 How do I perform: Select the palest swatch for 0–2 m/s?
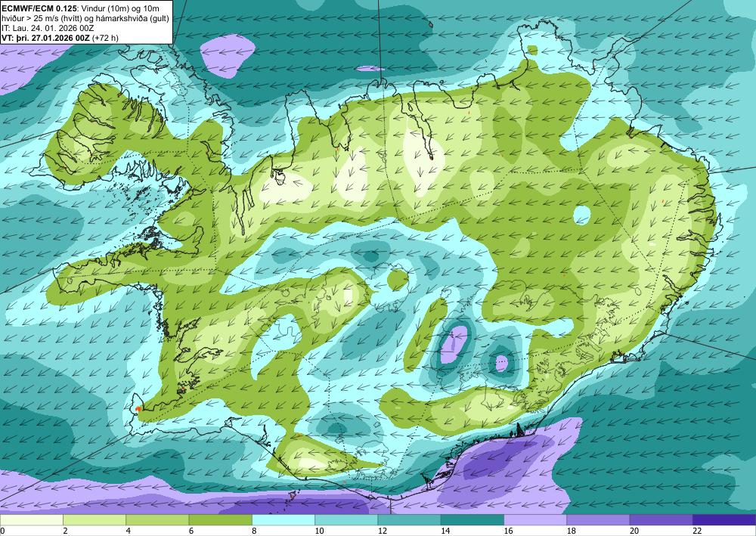[31, 520]
